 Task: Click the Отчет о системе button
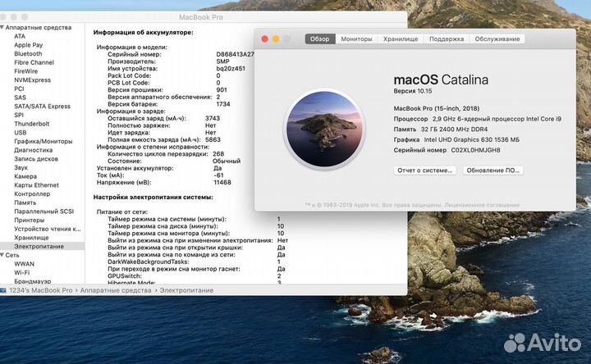coord(425,171)
